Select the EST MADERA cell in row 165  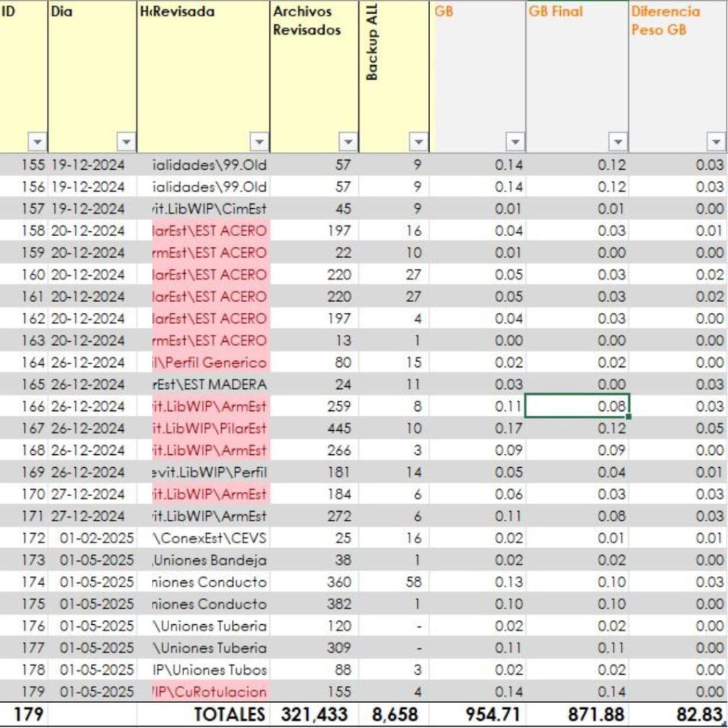[x=210, y=385]
